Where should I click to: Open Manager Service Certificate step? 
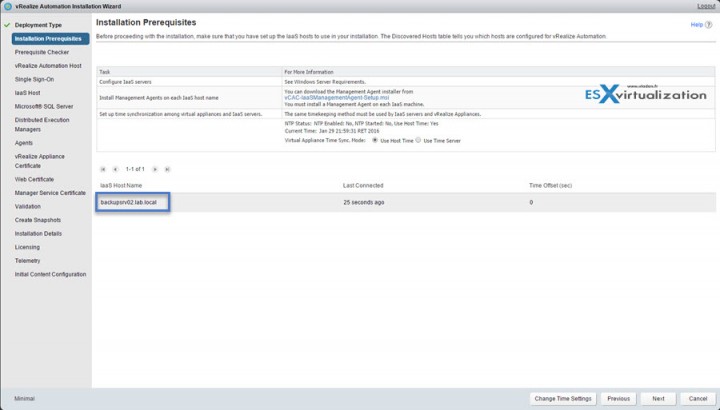[x=50, y=193]
